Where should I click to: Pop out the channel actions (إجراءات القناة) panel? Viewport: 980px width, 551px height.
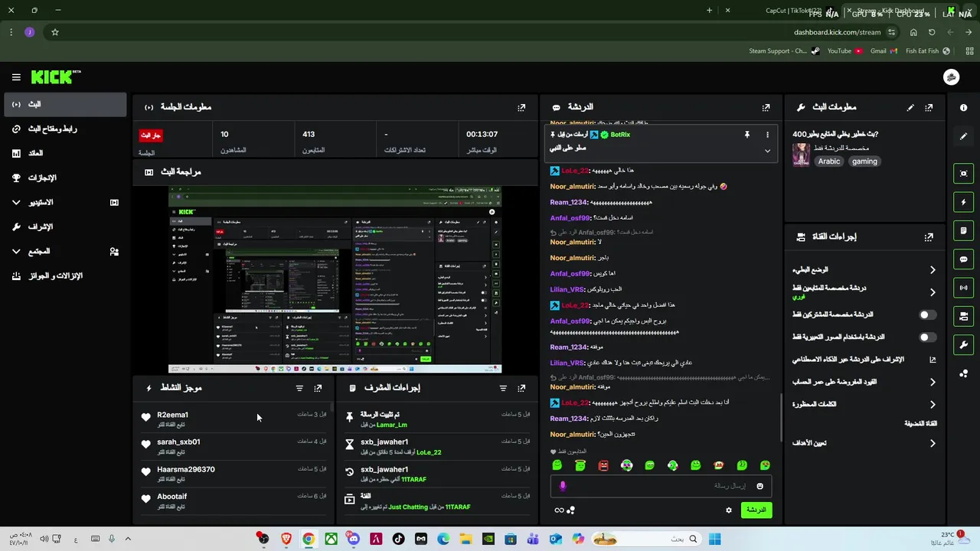929,237
